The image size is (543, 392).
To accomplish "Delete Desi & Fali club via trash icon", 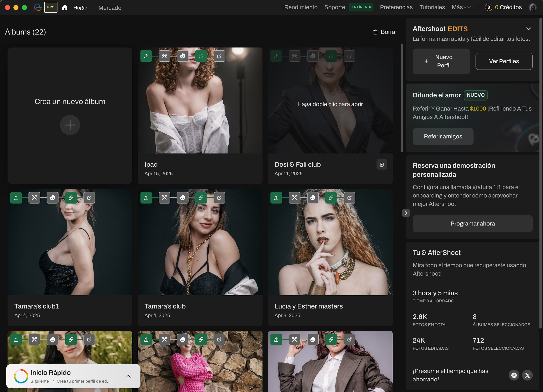I will (x=382, y=164).
